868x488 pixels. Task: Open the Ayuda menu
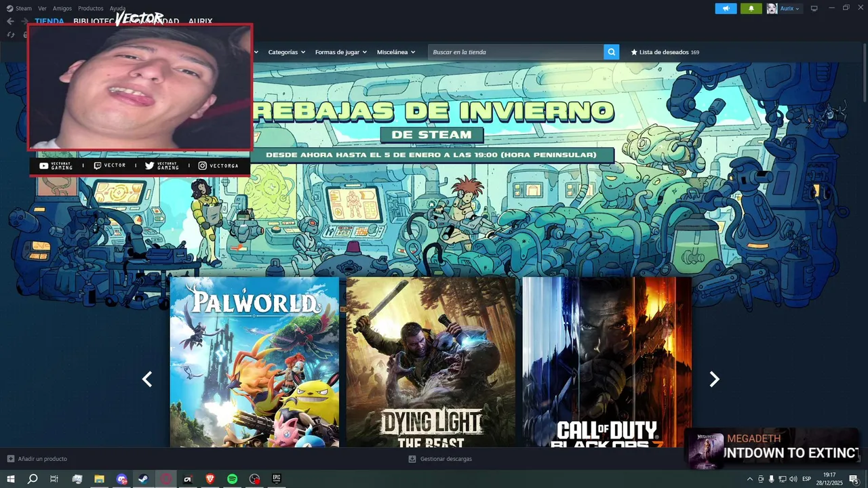[x=117, y=9]
